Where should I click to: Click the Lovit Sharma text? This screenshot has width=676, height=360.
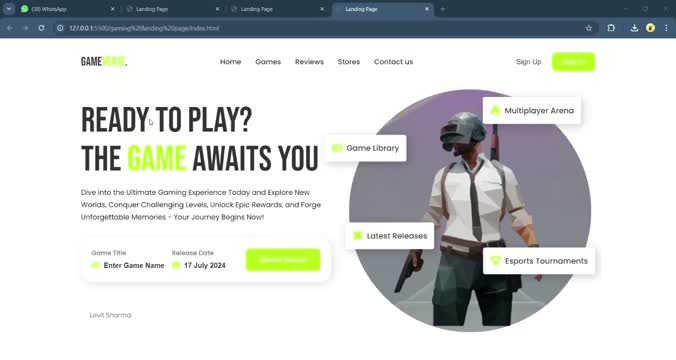coord(110,315)
